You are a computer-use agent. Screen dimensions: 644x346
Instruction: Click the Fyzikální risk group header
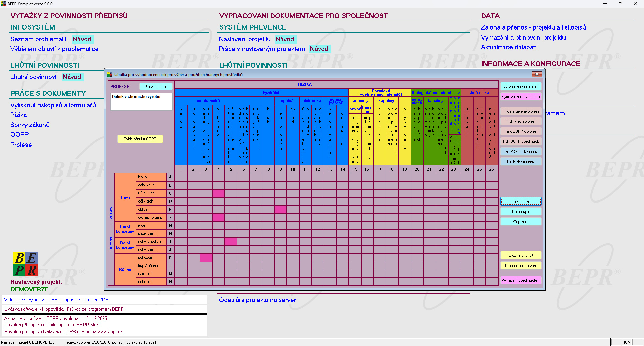point(262,93)
